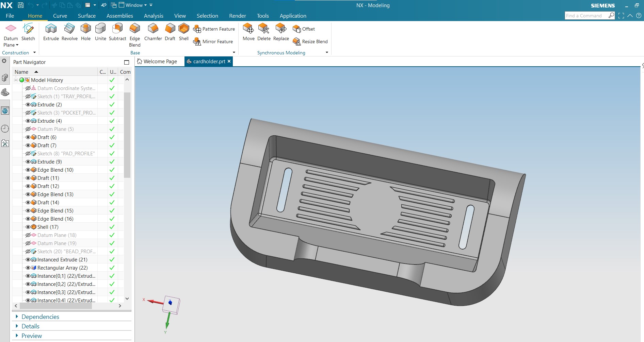This screenshot has height=342, width=644.
Task: Pick the Resize Blend tool
Action: (310, 41)
